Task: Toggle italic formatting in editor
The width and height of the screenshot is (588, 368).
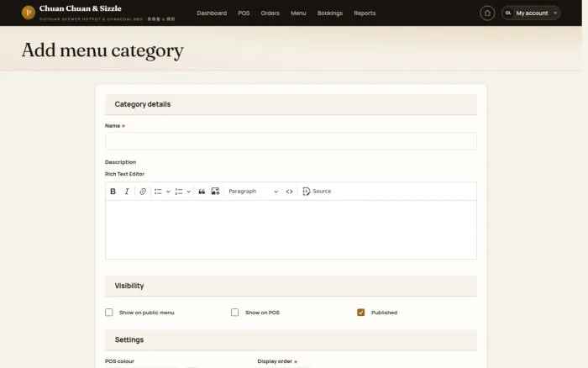Action: click(127, 192)
